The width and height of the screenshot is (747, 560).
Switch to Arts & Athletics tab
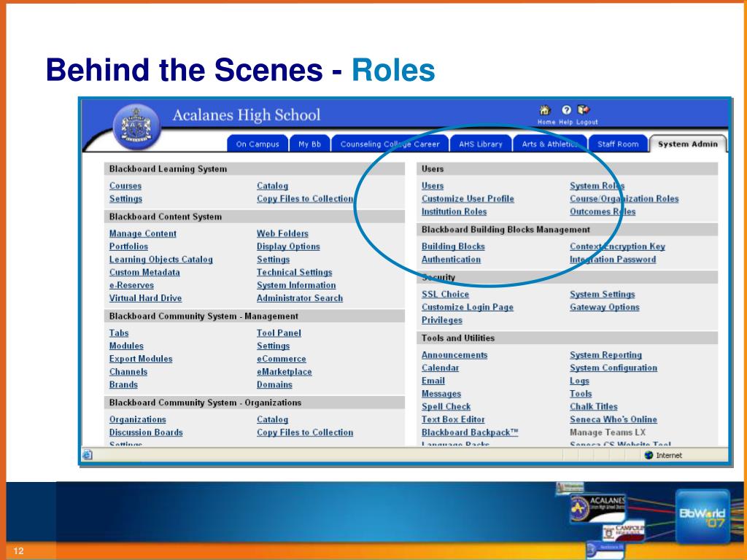click(x=550, y=144)
